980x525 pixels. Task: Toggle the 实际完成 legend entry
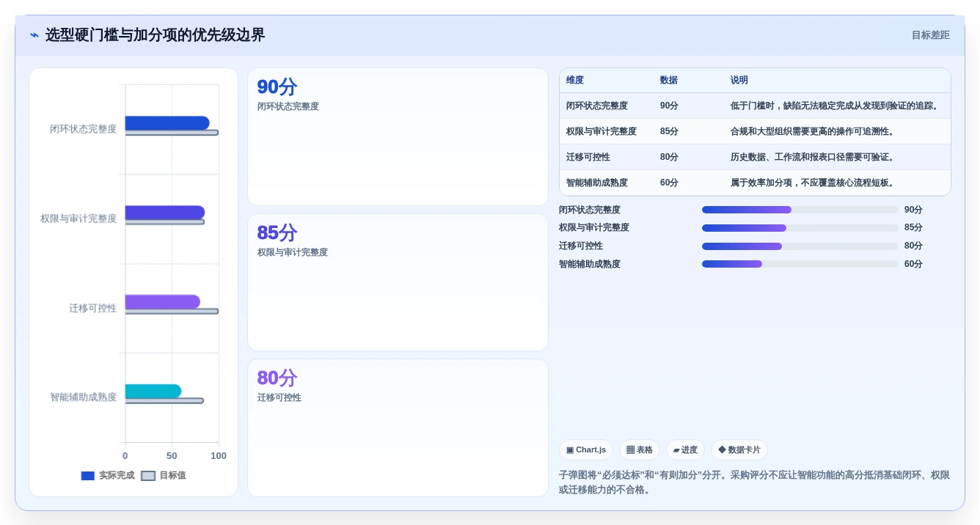(108, 475)
